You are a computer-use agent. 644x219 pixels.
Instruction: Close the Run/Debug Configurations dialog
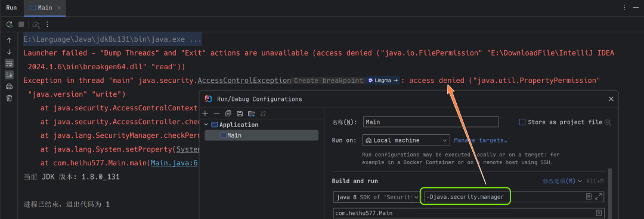[x=611, y=99]
